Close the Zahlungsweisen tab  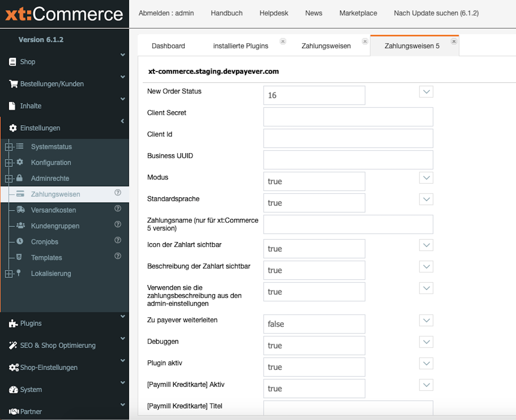[x=365, y=41]
